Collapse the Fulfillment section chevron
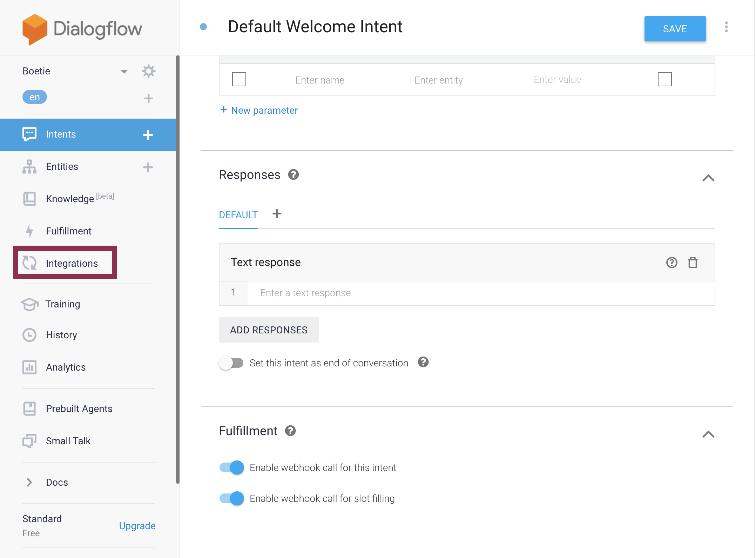Viewport: 756px width, 558px height. [708, 434]
